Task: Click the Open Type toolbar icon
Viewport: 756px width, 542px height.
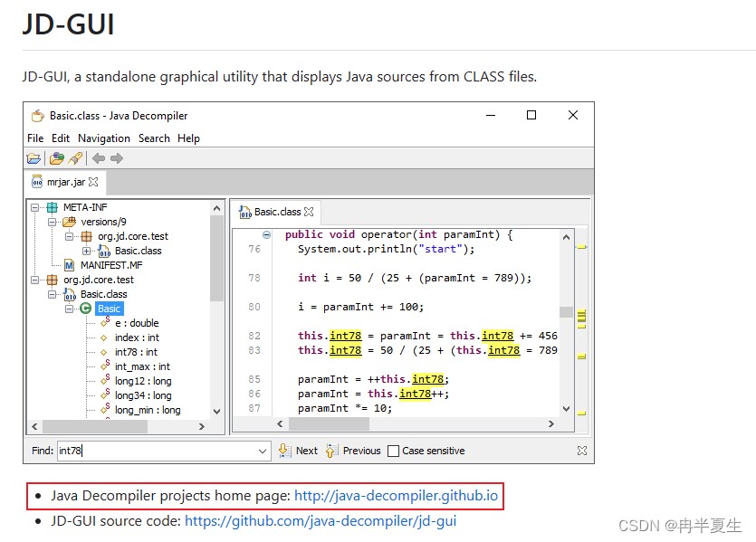Action: pyautogui.click(x=56, y=158)
